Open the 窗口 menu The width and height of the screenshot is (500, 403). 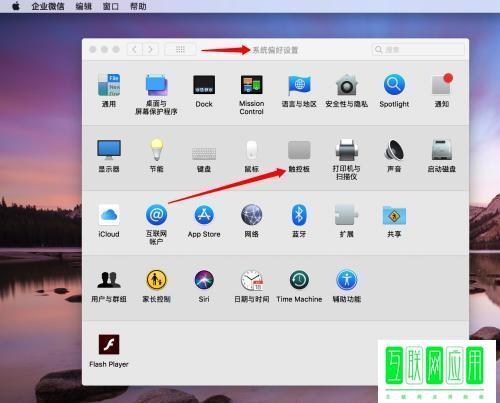[x=111, y=6]
